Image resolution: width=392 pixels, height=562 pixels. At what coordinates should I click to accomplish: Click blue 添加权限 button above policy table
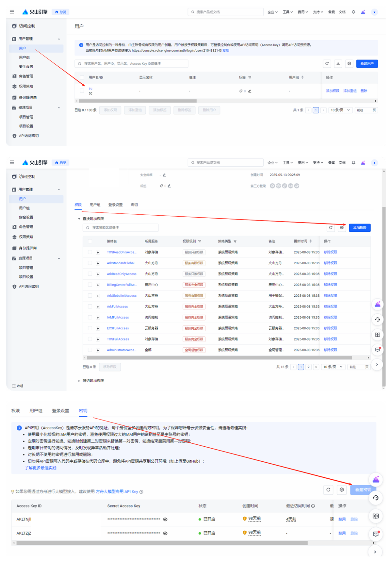[360, 228]
